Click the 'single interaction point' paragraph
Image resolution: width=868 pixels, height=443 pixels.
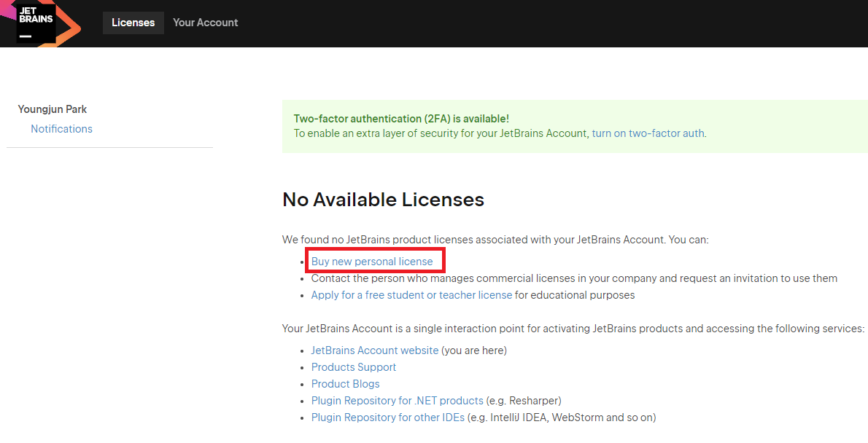click(x=573, y=329)
